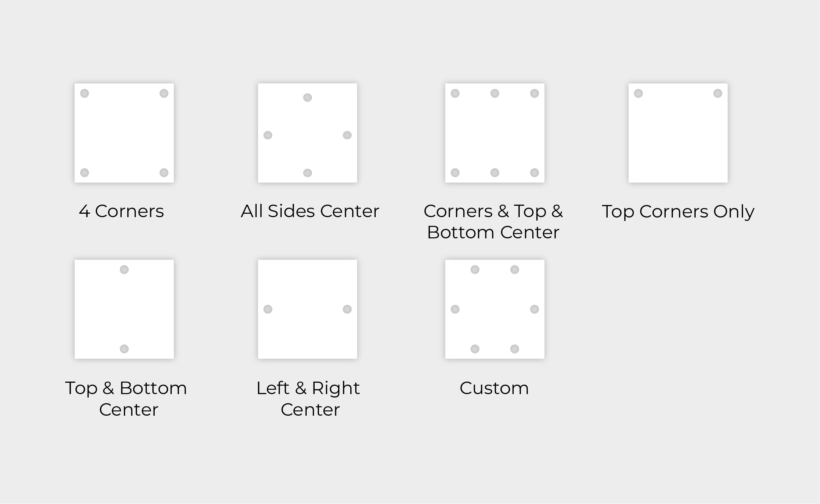Click the "Top Corners Only" text label

pyautogui.click(x=678, y=211)
